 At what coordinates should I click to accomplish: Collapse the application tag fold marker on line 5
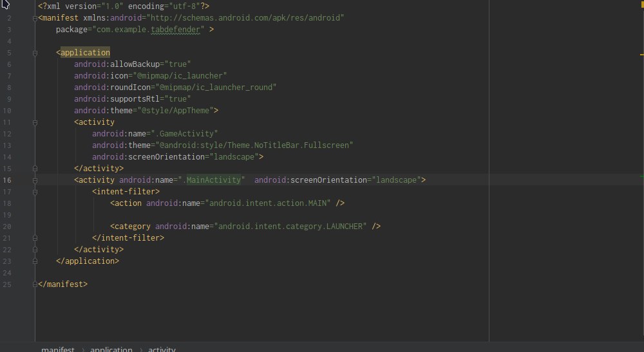(35, 53)
